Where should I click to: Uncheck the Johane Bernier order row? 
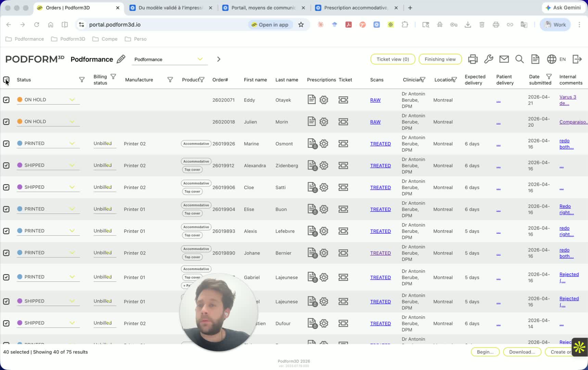(x=6, y=253)
